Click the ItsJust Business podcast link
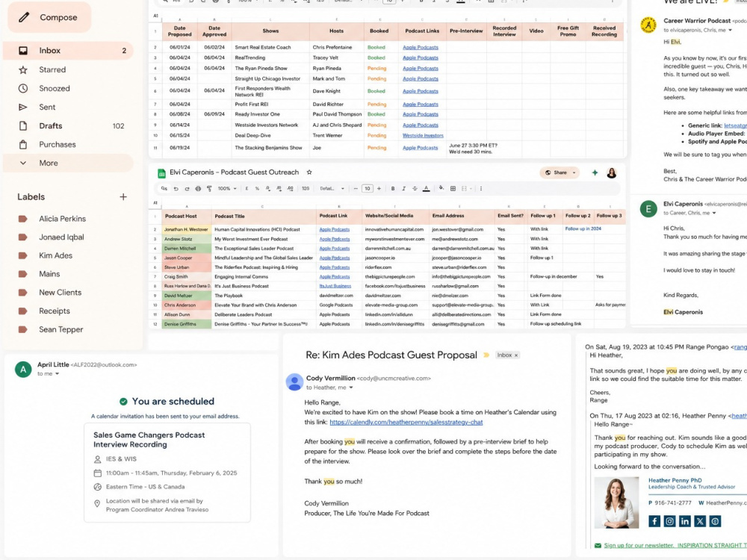 [335, 286]
